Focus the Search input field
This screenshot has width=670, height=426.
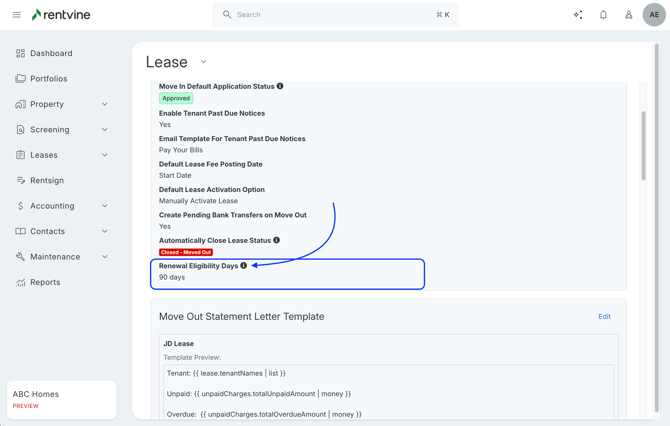[330, 15]
